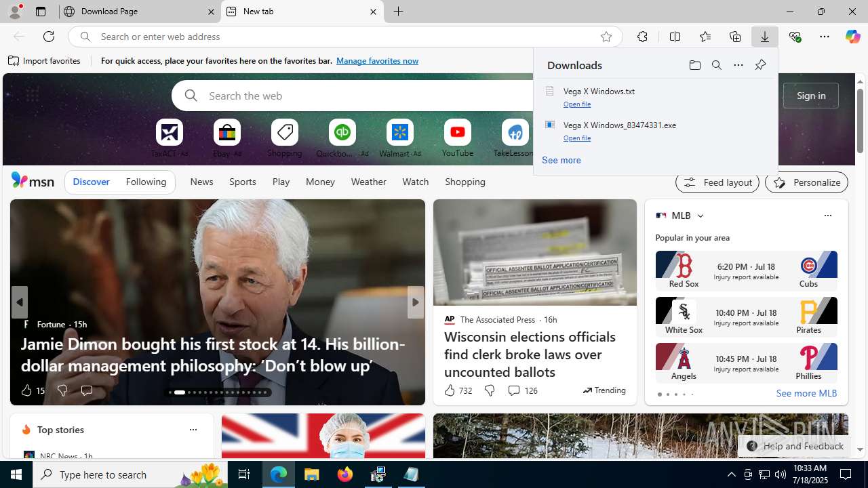
Task: Switch to Download Page tab
Action: (x=140, y=12)
